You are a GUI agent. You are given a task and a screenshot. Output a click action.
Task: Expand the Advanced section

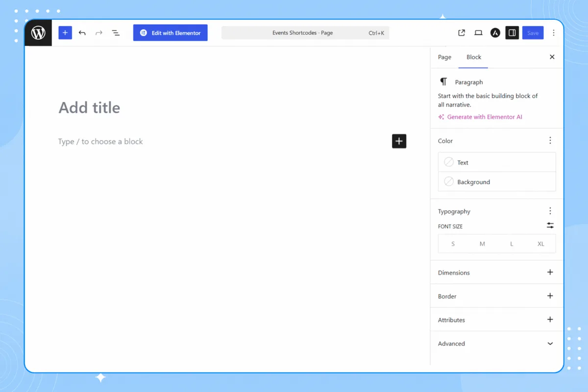pyautogui.click(x=497, y=343)
